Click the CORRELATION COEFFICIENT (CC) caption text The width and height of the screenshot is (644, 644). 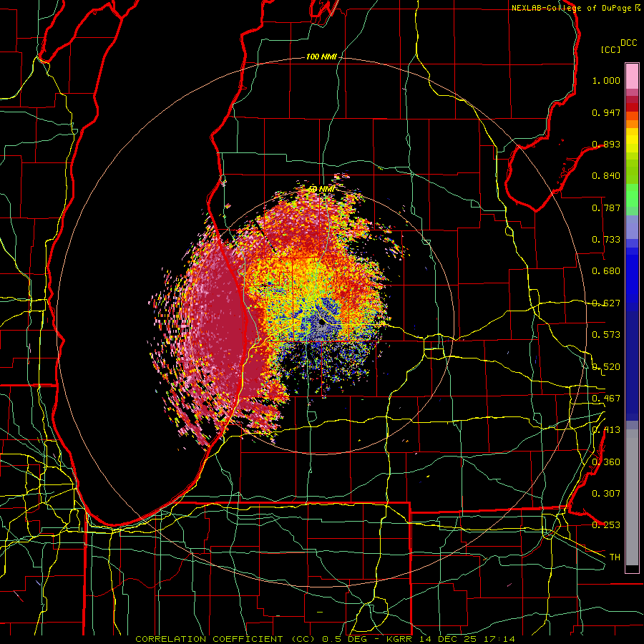[x=224, y=639]
